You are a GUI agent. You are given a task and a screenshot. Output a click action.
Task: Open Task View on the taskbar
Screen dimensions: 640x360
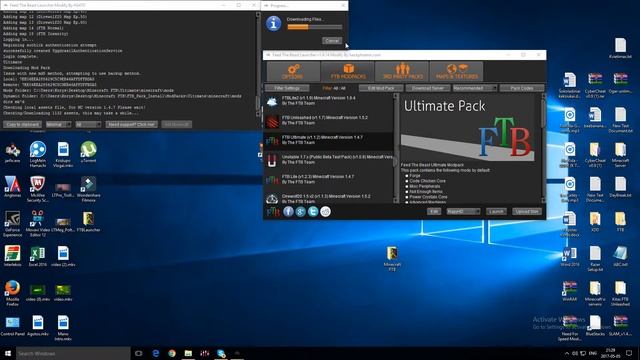[x=139, y=353]
